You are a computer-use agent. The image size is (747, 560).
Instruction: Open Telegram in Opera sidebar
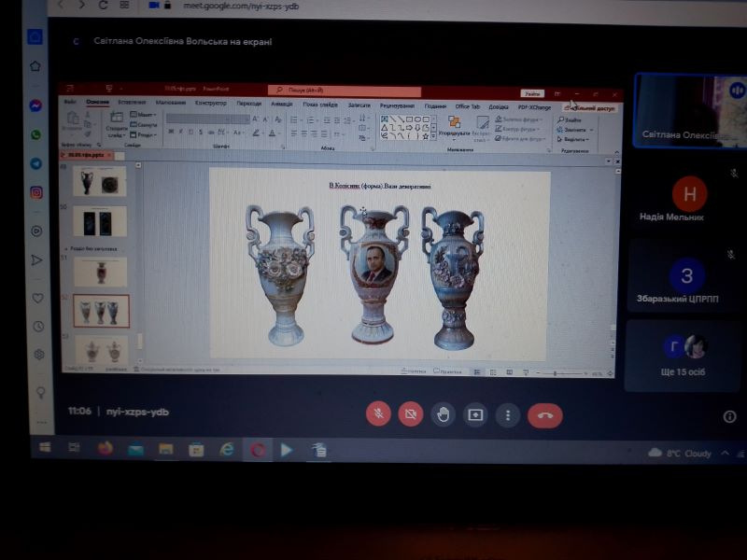click(36, 164)
